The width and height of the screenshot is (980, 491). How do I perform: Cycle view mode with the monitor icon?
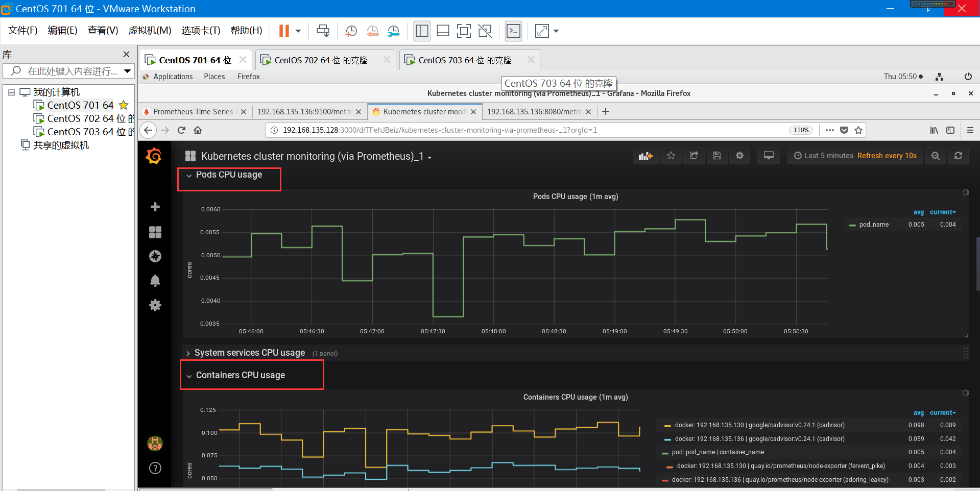[x=769, y=156]
